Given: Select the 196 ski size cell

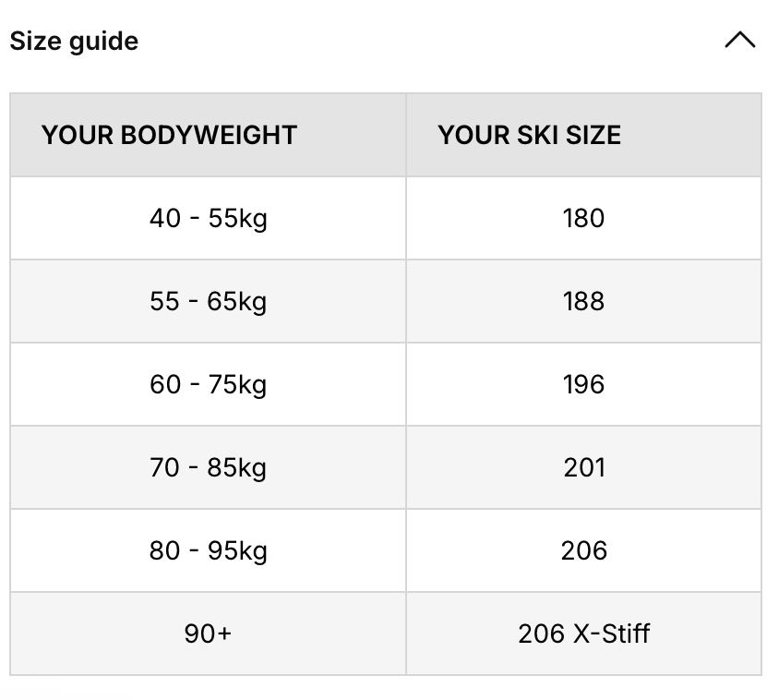Looking at the screenshot, I should (583, 384).
